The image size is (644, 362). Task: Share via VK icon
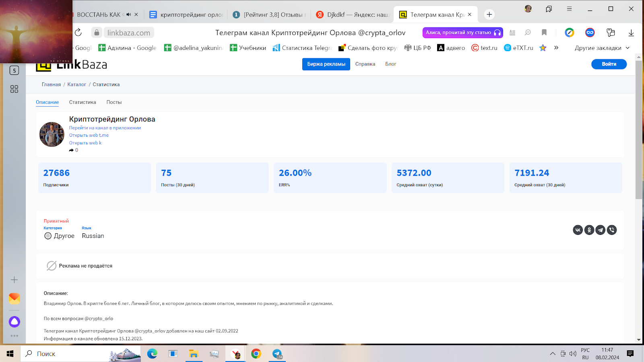(578, 230)
